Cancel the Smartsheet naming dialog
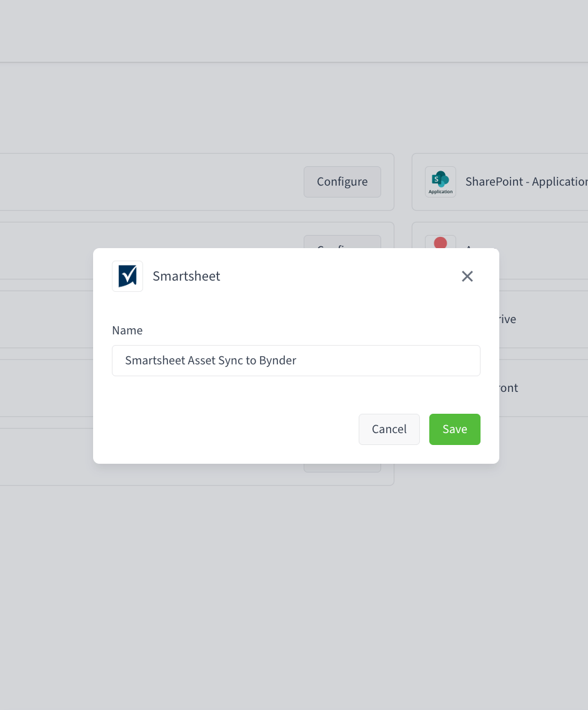The image size is (588, 710). pyautogui.click(x=389, y=429)
